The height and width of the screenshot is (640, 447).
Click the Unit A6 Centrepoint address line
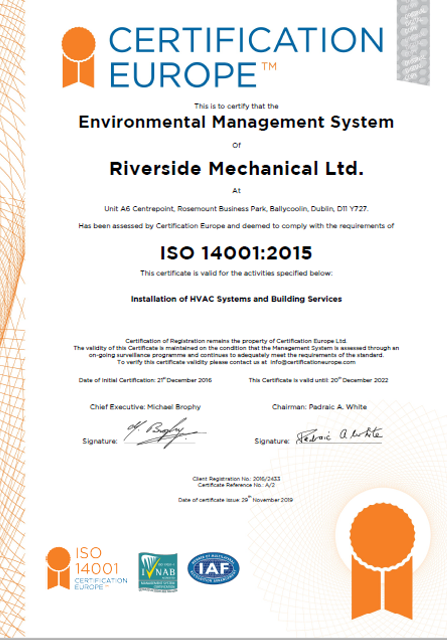(236, 209)
